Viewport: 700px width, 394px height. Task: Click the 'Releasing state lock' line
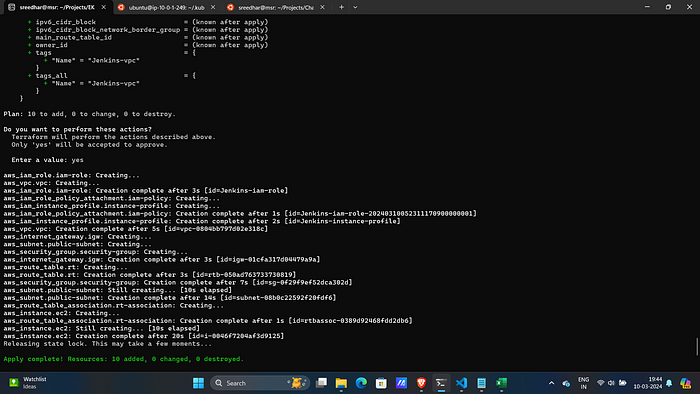[108, 344]
